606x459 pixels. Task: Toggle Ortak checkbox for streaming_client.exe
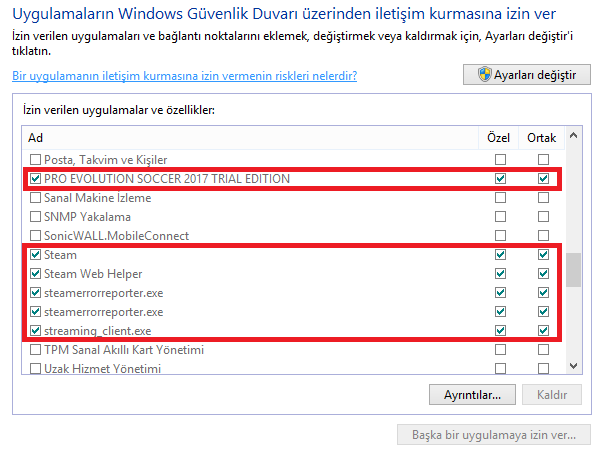point(543,331)
